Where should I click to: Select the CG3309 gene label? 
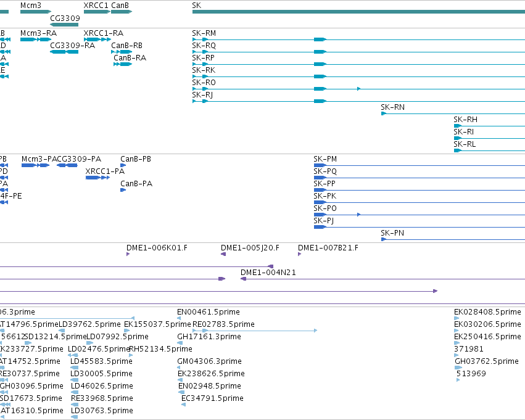(65, 18)
